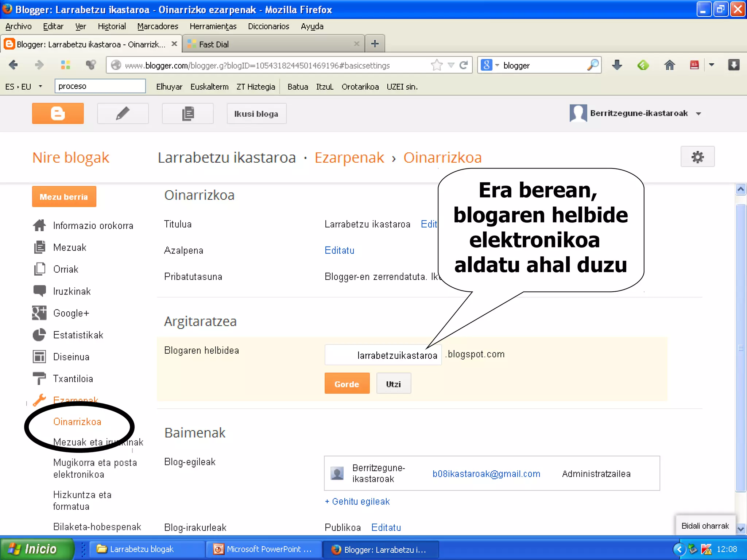Click the Informazio orokorra house icon
Image resolution: width=747 pixels, height=560 pixels.
pos(39,225)
